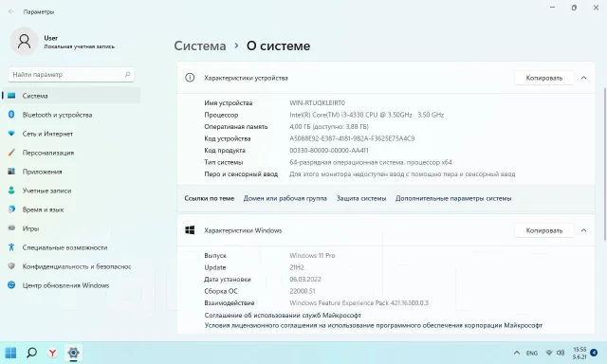Open the Windows Start button
607x364 pixels.
tap(10, 353)
